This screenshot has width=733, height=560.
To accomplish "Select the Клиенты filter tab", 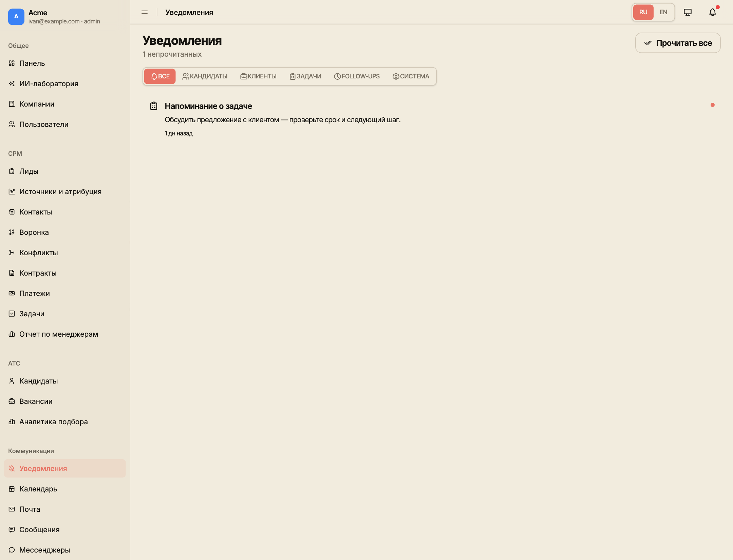I will 259,76.
